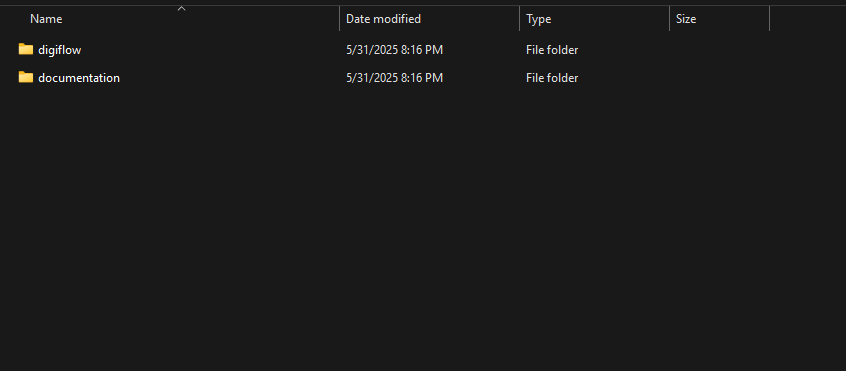
Task: Select the digiflow folder icon
Action: click(25, 50)
